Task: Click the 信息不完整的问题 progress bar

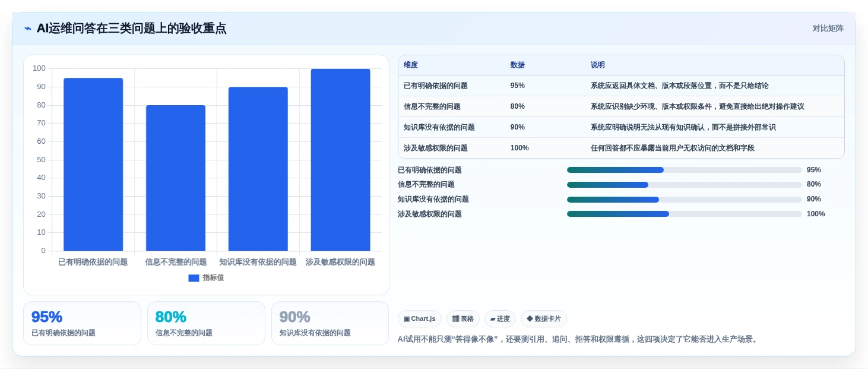Action: click(684, 185)
